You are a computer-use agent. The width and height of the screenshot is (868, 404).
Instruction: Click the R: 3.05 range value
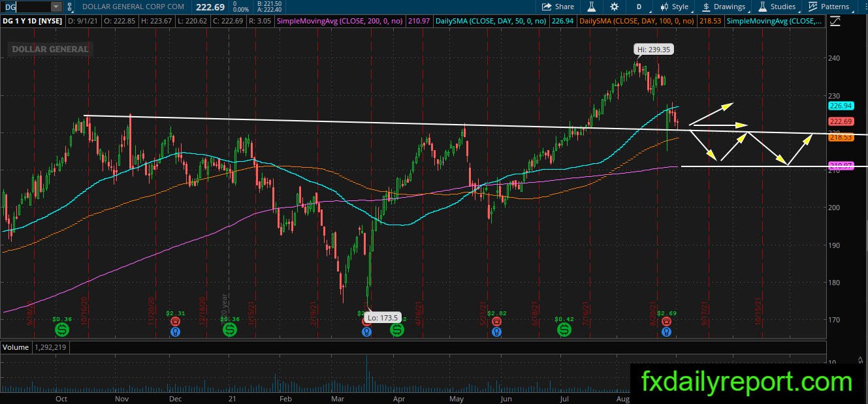(261, 21)
